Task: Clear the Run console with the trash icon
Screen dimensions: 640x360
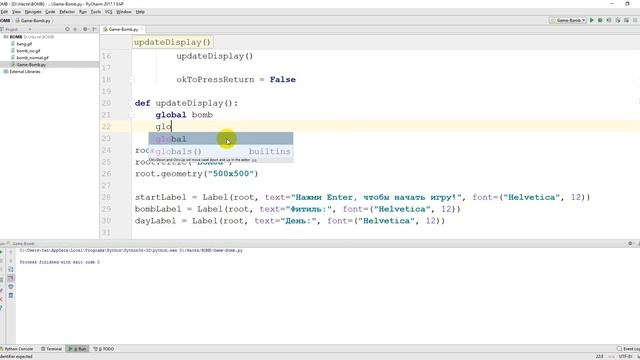Action: pos(11,295)
